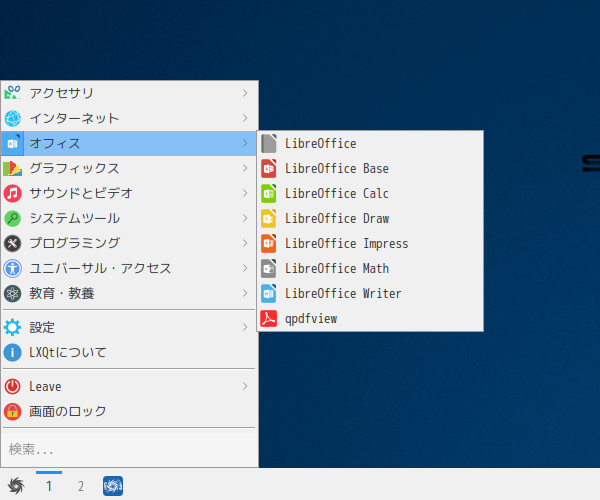Screen dimensions: 600x500
Task: Click the プログラミング tools icon
Action: [12, 243]
